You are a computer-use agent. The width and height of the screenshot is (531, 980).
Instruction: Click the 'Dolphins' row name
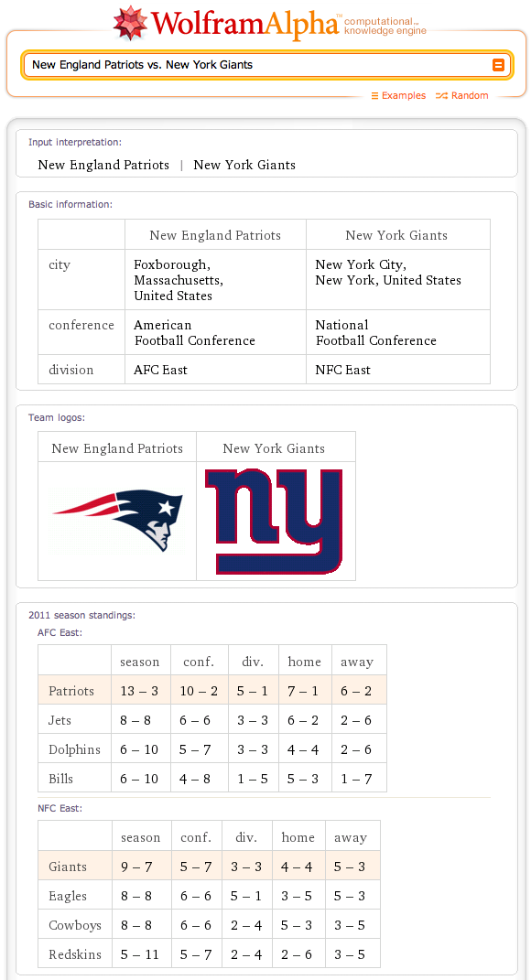point(74,749)
